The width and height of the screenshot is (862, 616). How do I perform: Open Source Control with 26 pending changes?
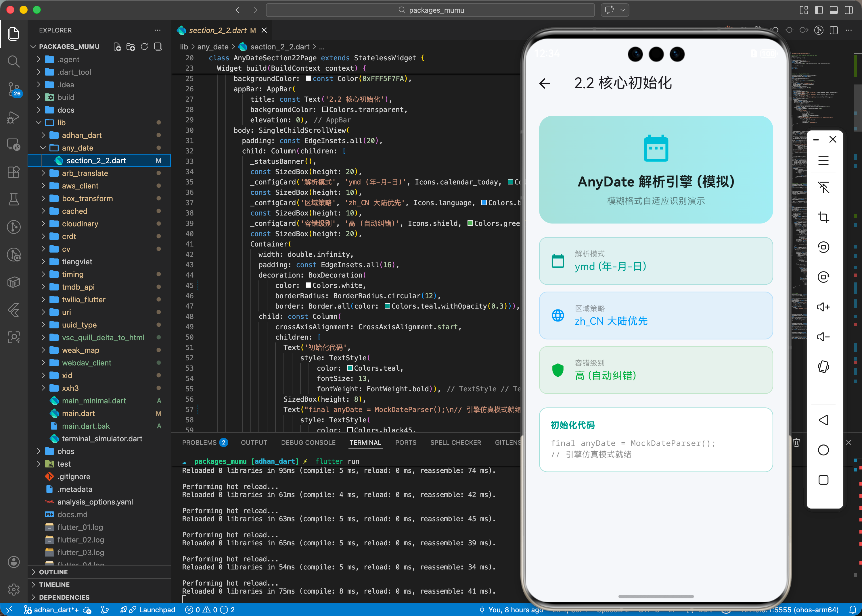(x=14, y=89)
